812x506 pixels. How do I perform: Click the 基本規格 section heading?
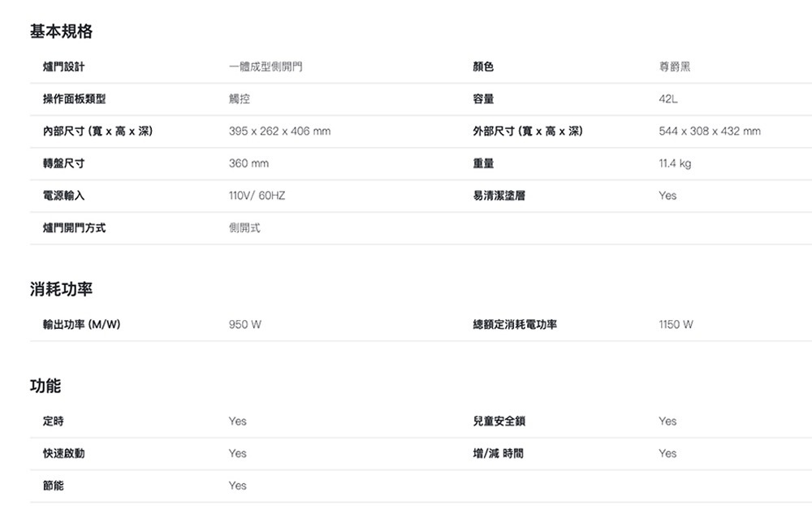pos(61,32)
